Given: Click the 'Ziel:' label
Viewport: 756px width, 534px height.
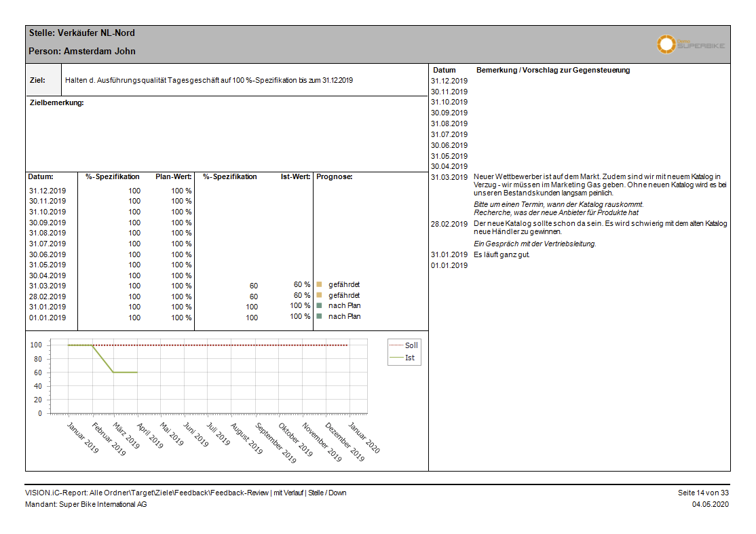Looking at the screenshot, I should [x=37, y=80].
